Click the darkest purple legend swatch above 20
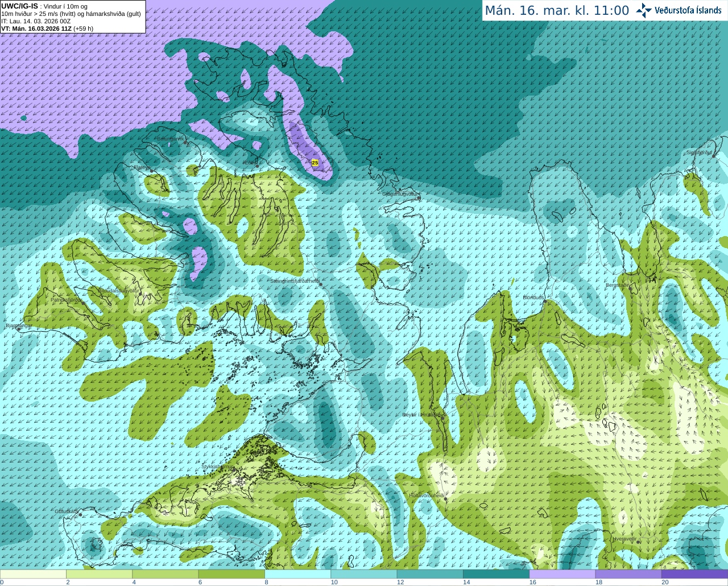728x586 pixels. 694,574
